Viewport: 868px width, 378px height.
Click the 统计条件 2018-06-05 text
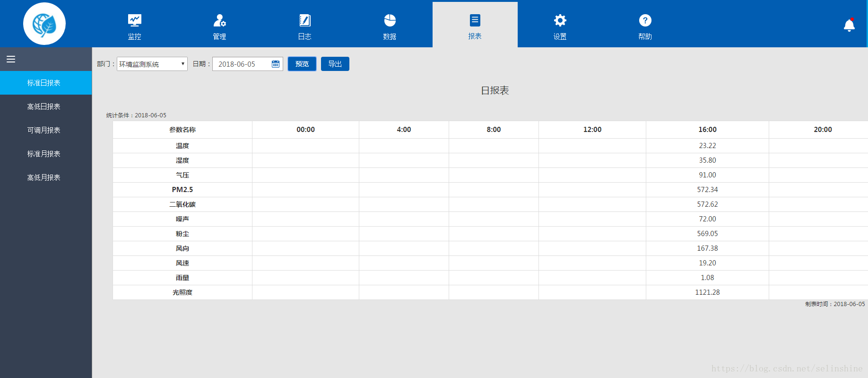point(136,115)
